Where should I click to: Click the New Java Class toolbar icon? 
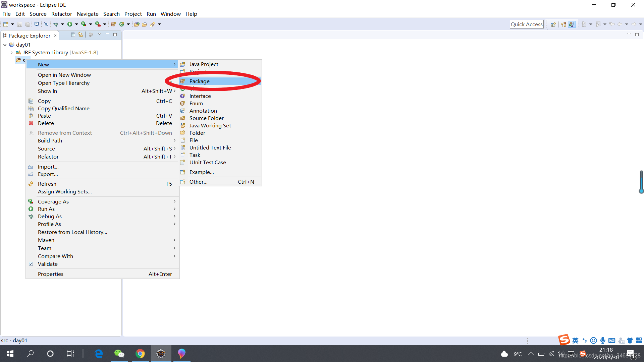tap(122, 24)
